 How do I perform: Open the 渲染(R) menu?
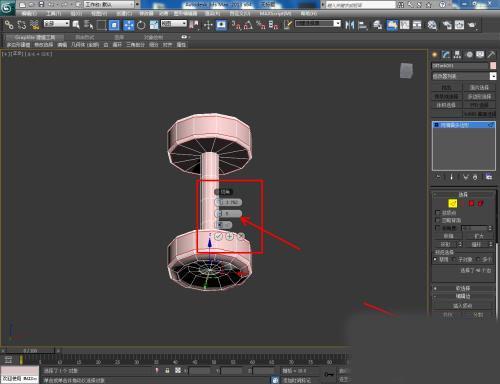click(x=212, y=14)
